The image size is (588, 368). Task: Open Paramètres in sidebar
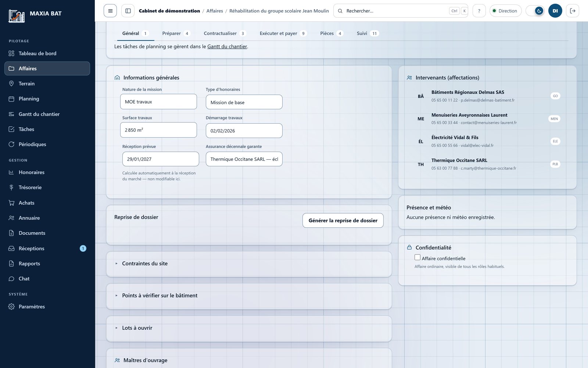click(x=47, y=307)
